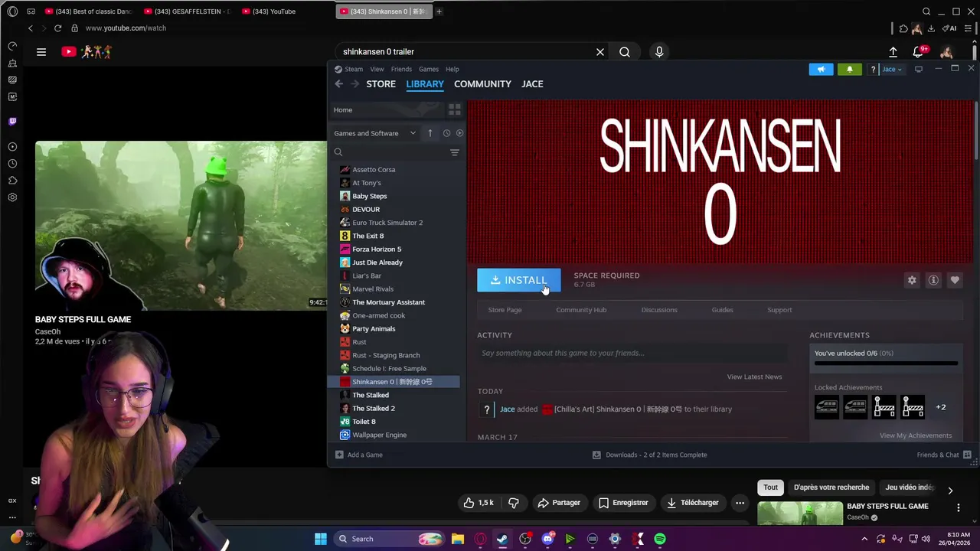980x551 pixels.
Task: Reload the browser page
Action: (x=57, y=28)
